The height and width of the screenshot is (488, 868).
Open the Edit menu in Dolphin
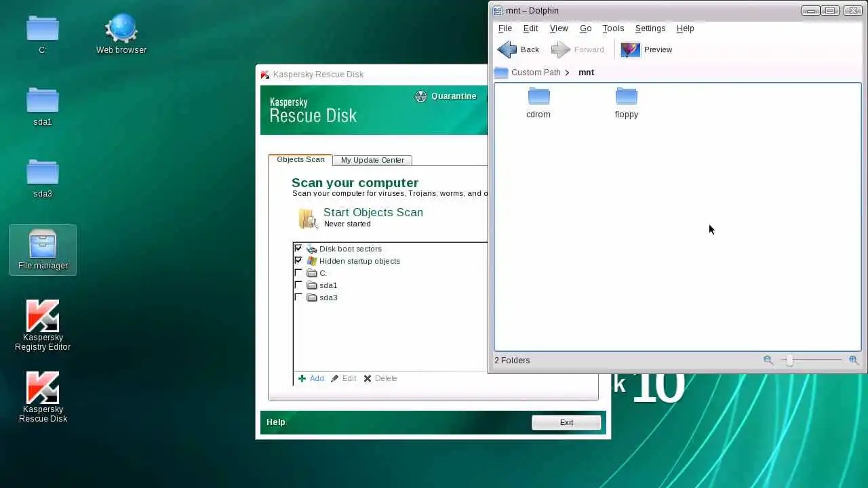pos(531,28)
